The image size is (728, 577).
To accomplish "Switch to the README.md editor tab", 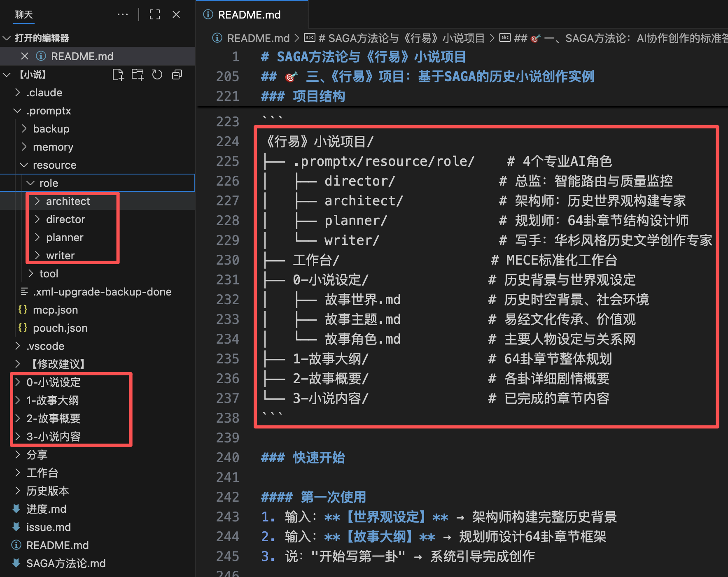I will point(249,15).
